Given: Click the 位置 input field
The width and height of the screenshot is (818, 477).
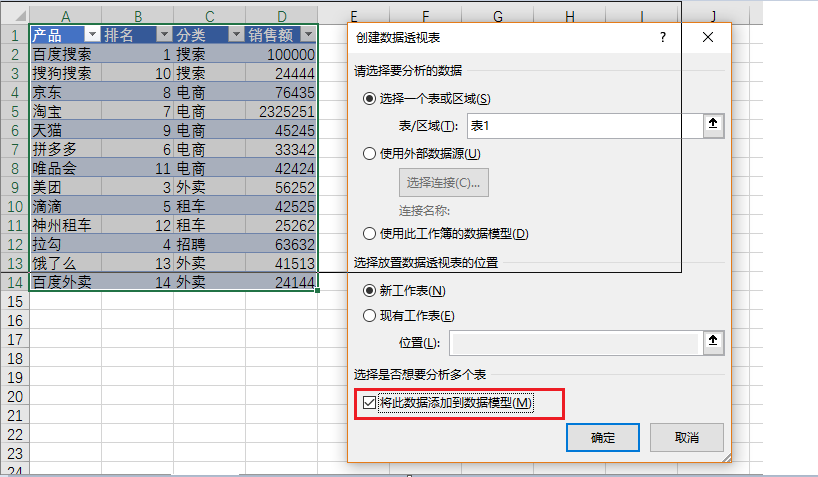Looking at the screenshot, I should [x=574, y=343].
